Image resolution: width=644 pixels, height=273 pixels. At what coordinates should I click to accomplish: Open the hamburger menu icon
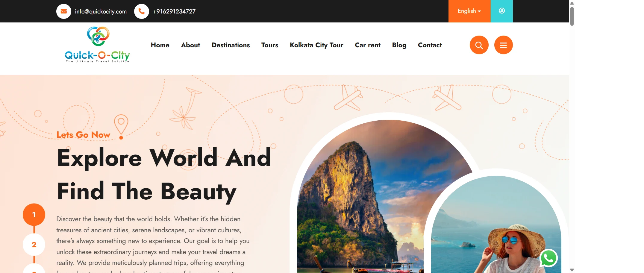coord(503,45)
